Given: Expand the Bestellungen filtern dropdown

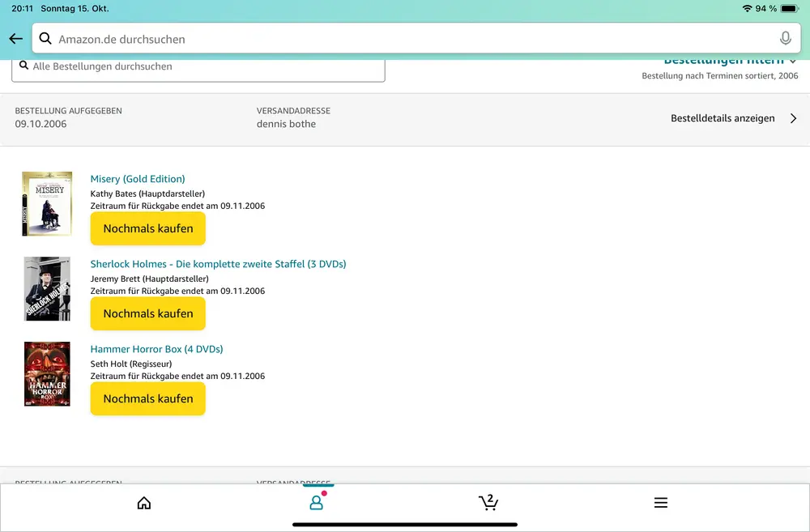Looking at the screenshot, I should pyautogui.click(x=731, y=61).
